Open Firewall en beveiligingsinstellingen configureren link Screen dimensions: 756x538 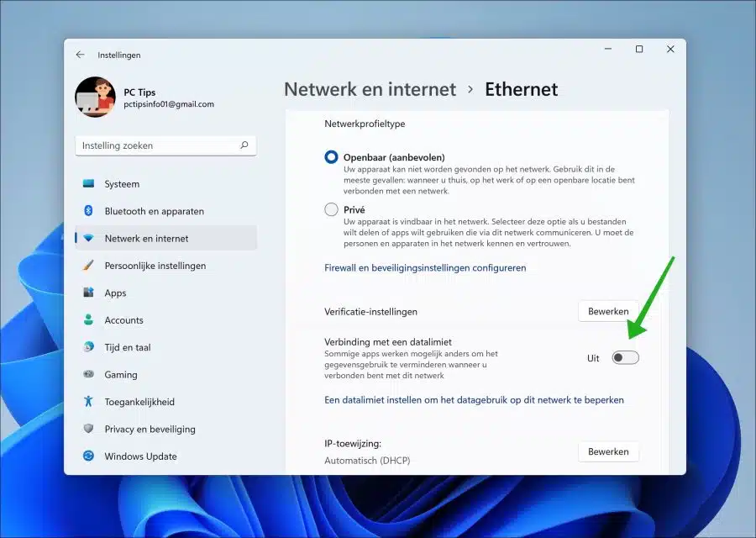[425, 268]
